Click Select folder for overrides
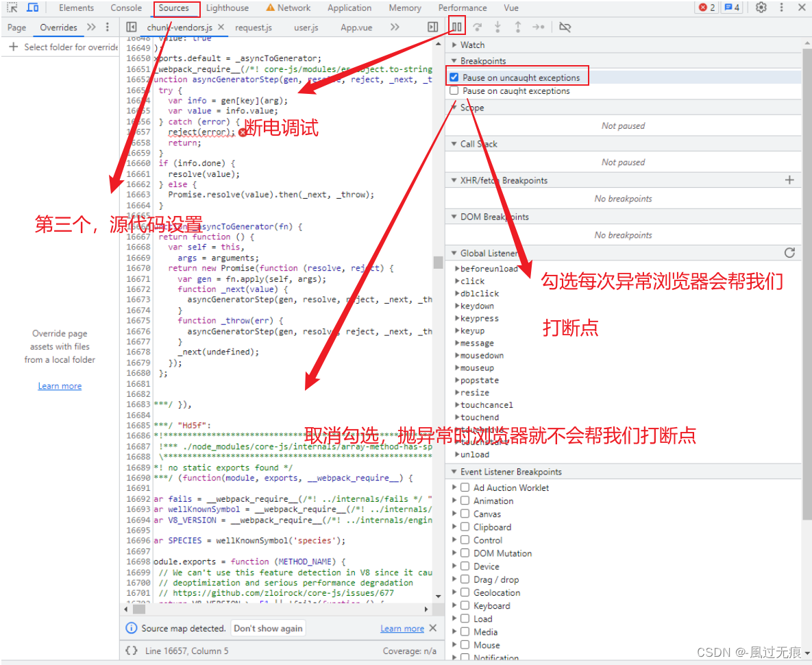This screenshot has height=665, width=812. 71,47
